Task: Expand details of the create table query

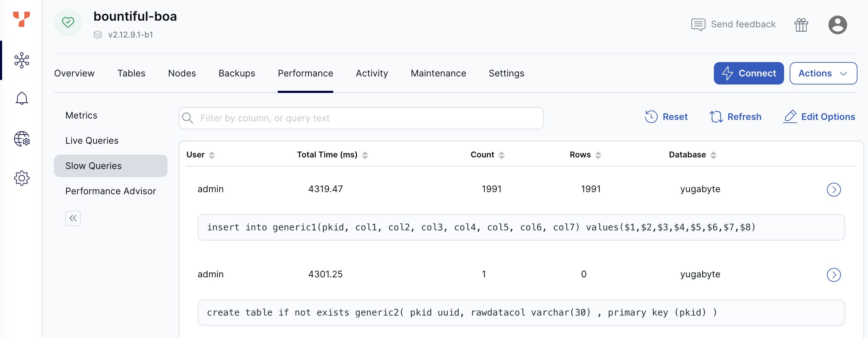Action: pos(834,275)
